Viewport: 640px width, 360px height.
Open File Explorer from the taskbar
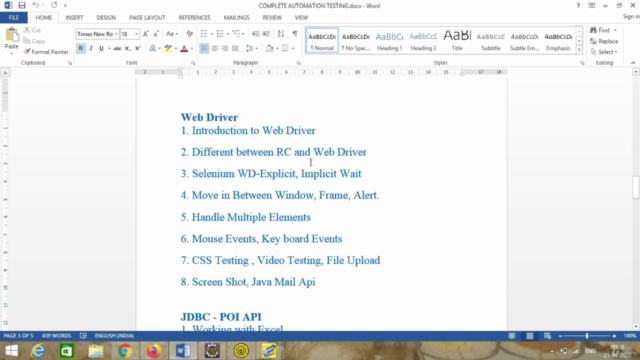pos(96,351)
